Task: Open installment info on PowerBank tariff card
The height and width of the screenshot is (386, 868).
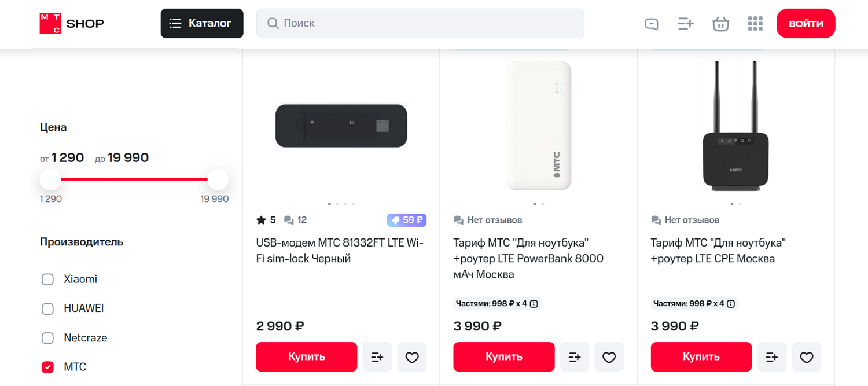Action: pyautogui.click(x=535, y=303)
